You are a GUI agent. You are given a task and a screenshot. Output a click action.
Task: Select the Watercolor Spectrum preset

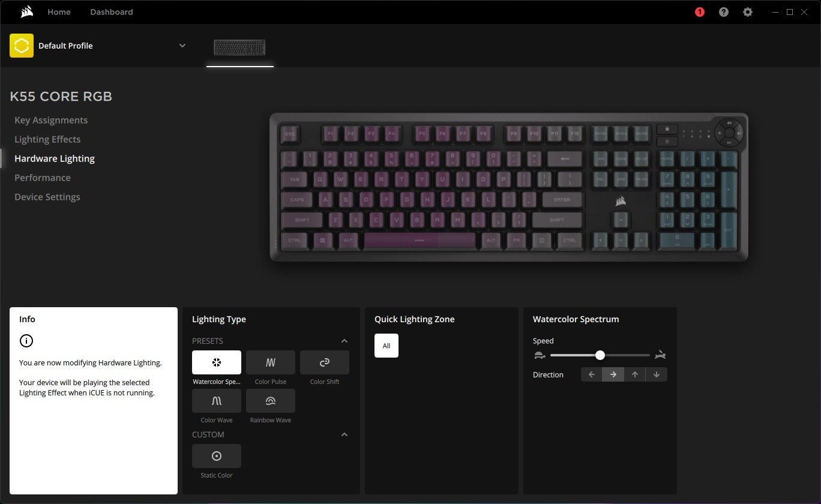[x=217, y=362]
